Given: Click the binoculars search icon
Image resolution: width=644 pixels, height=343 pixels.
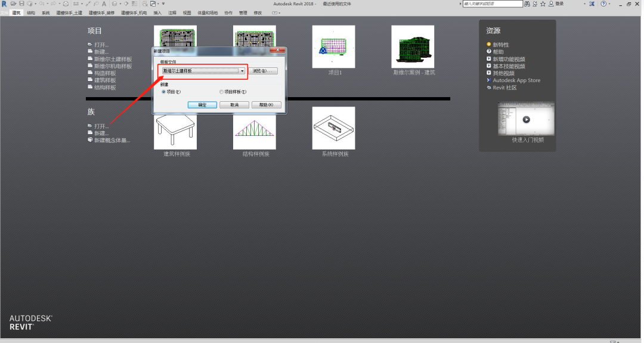Looking at the screenshot, I should pos(527,4).
